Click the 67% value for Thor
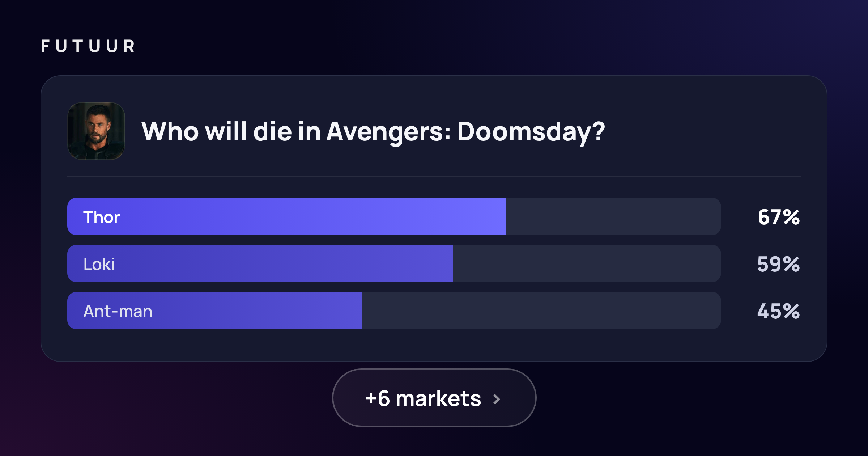The image size is (868, 456). tap(779, 217)
